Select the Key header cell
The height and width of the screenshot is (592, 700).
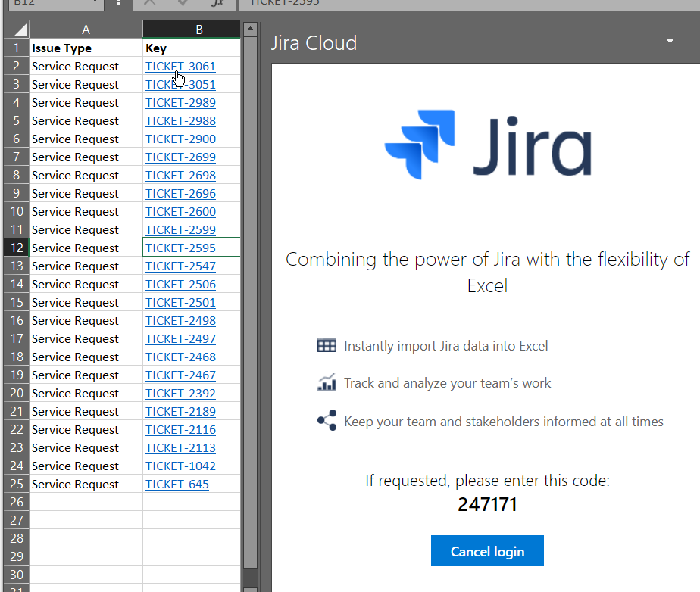pos(192,48)
